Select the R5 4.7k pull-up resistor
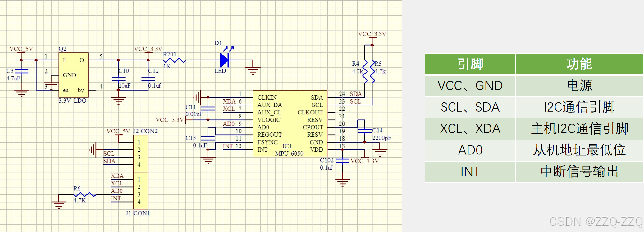644x232 pixels. tap(372, 72)
